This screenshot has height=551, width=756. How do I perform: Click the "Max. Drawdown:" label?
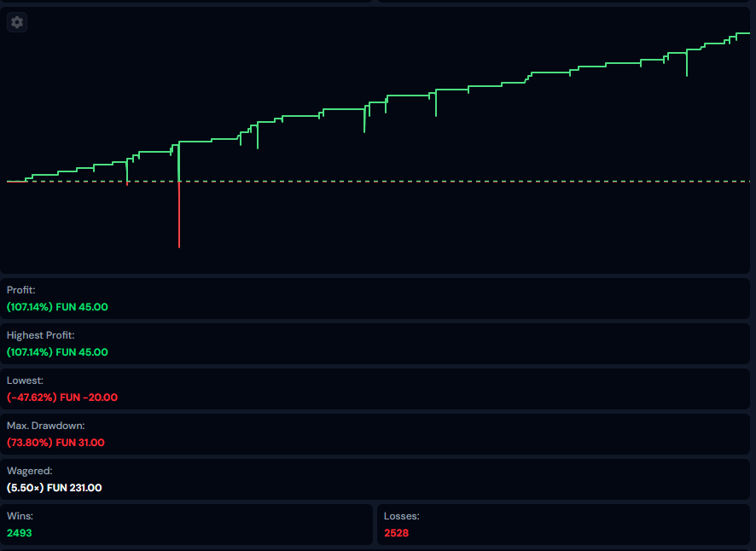point(46,426)
